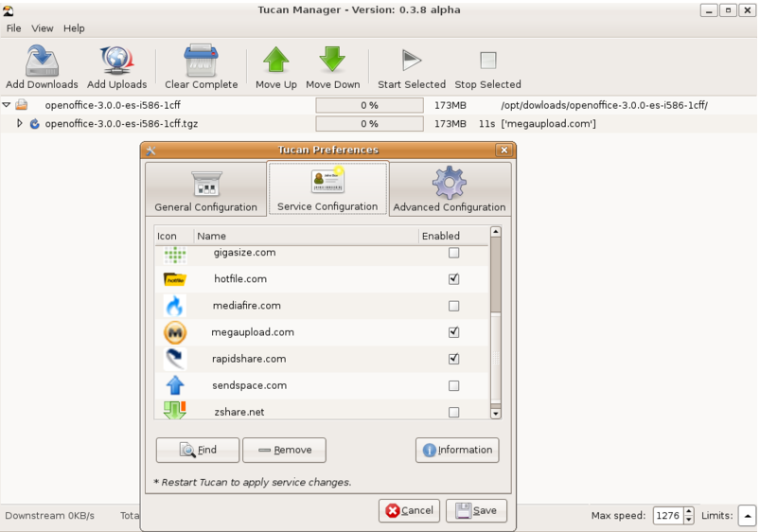Click the package 0 % progress bar
The height and width of the screenshot is (532, 760).
coord(369,105)
